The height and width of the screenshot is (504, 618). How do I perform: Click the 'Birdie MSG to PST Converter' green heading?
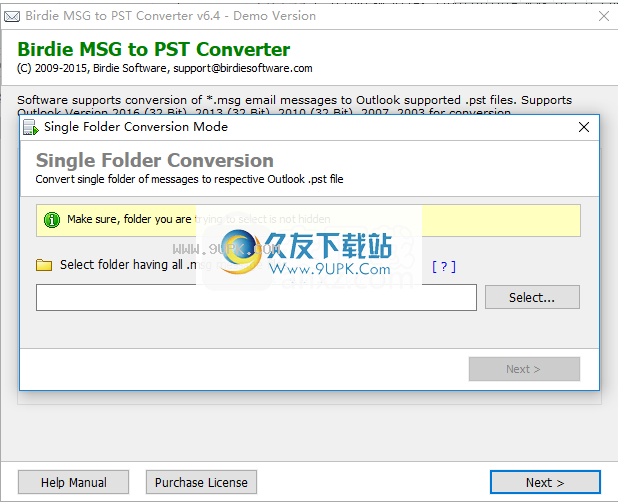tap(154, 49)
